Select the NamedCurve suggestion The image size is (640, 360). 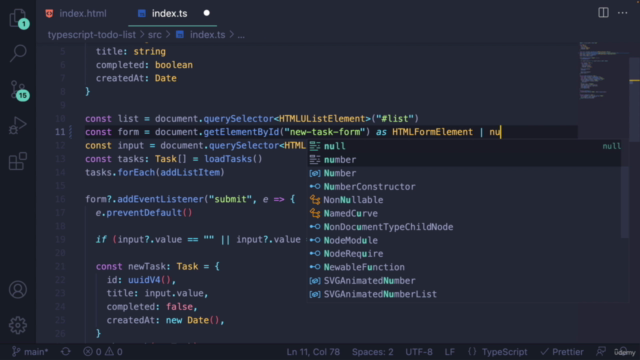[464, 213]
